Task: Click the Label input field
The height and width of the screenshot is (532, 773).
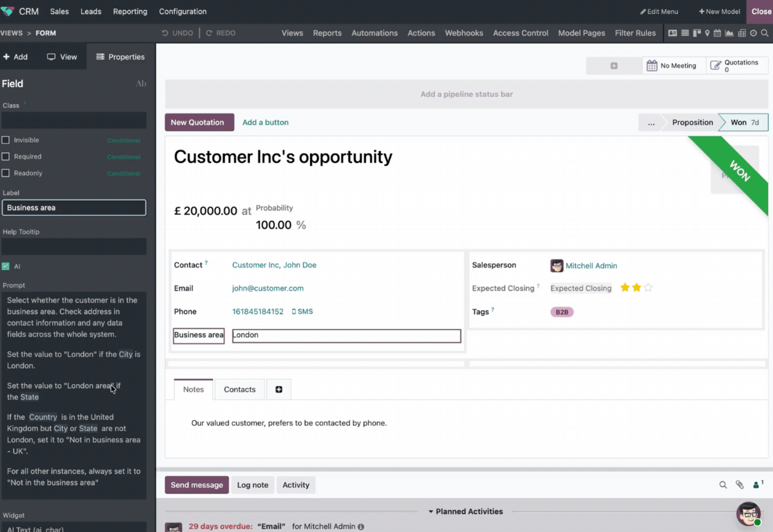Action: [73, 207]
